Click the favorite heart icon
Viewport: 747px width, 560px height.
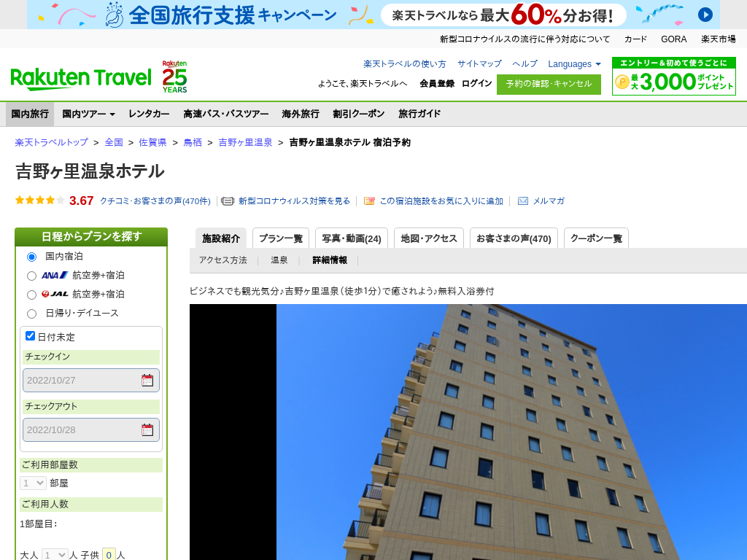[369, 201]
